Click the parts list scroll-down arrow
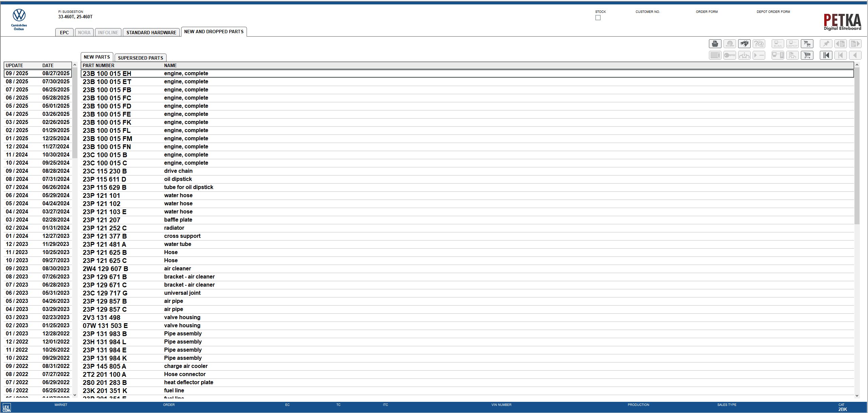The width and height of the screenshot is (868, 413). [x=857, y=395]
